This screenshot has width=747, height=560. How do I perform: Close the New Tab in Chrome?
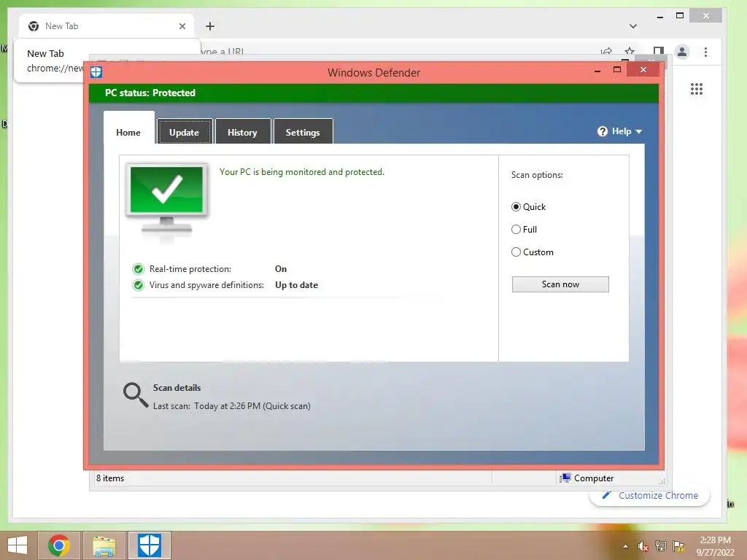pyautogui.click(x=182, y=26)
